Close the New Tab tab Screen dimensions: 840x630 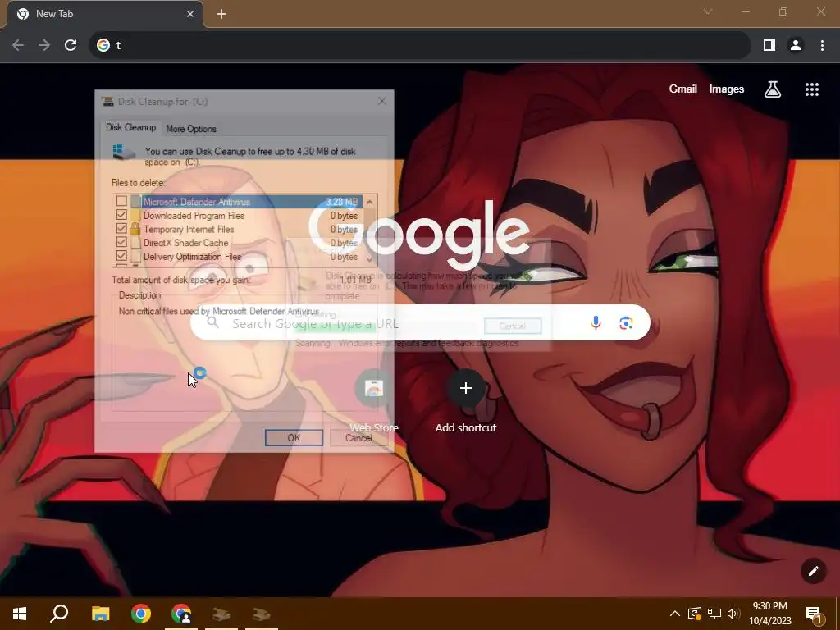[x=189, y=14]
